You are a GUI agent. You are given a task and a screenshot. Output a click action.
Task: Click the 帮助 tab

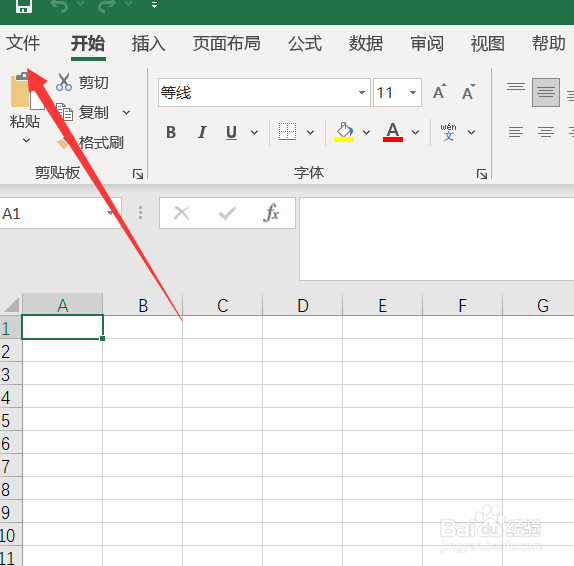pyautogui.click(x=549, y=44)
